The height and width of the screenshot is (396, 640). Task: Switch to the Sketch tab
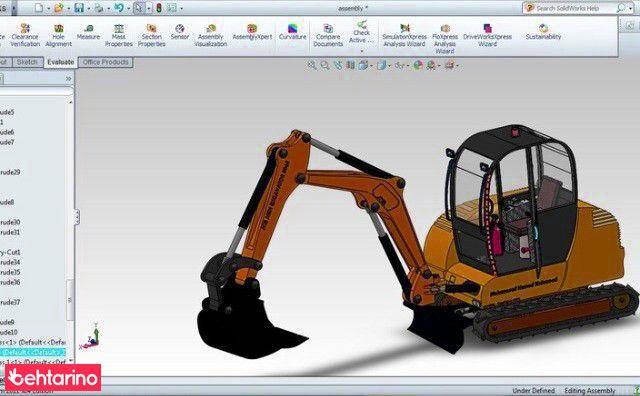(x=27, y=62)
